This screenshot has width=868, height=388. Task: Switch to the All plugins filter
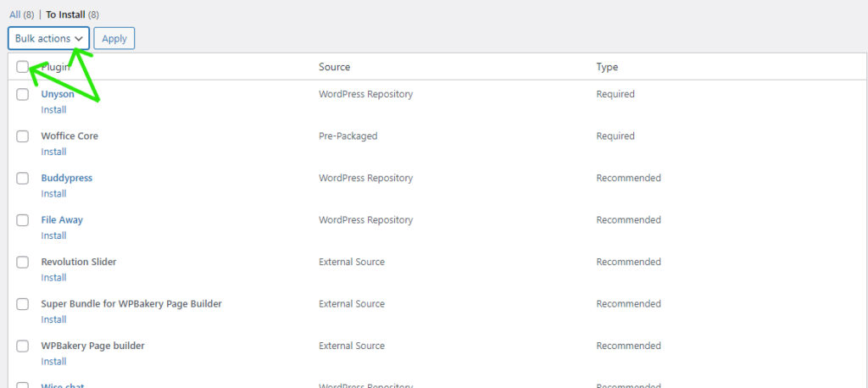click(15, 14)
